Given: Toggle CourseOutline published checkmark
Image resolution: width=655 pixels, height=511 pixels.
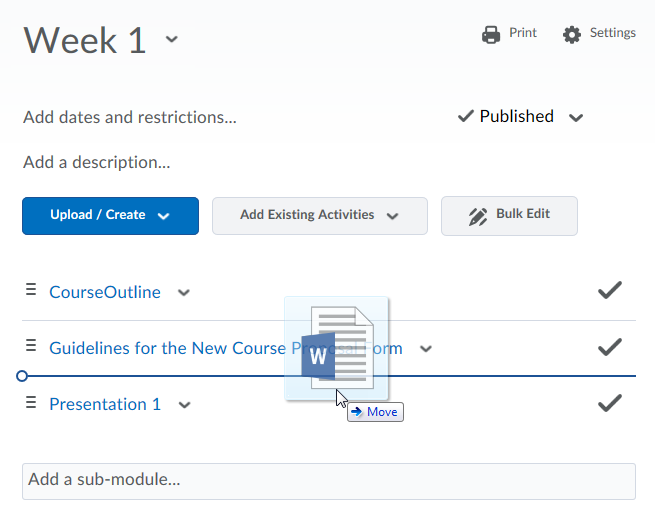Looking at the screenshot, I should (x=609, y=291).
